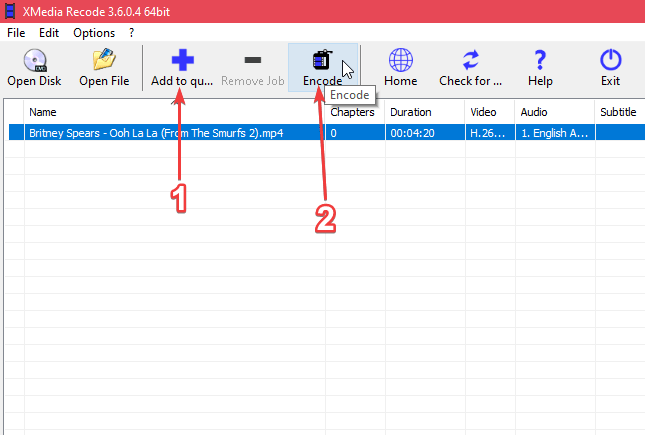Check for updates toolbar icon
This screenshot has width=645, height=435.
point(470,60)
